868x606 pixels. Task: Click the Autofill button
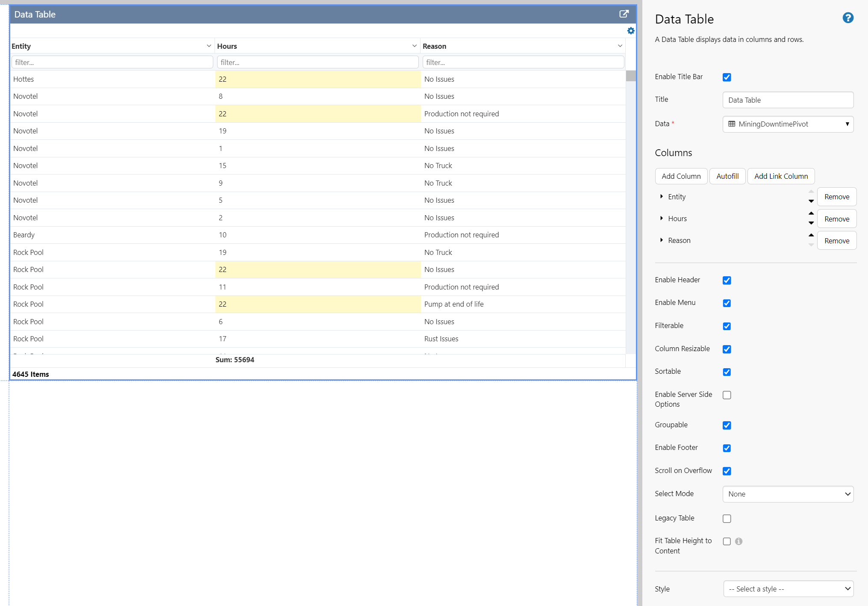(727, 176)
